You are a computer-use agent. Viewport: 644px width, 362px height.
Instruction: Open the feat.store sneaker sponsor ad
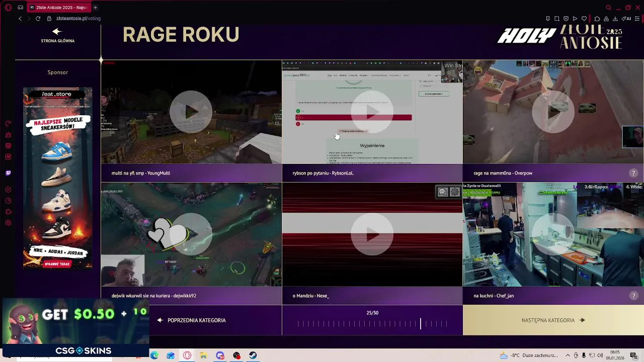click(x=57, y=178)
